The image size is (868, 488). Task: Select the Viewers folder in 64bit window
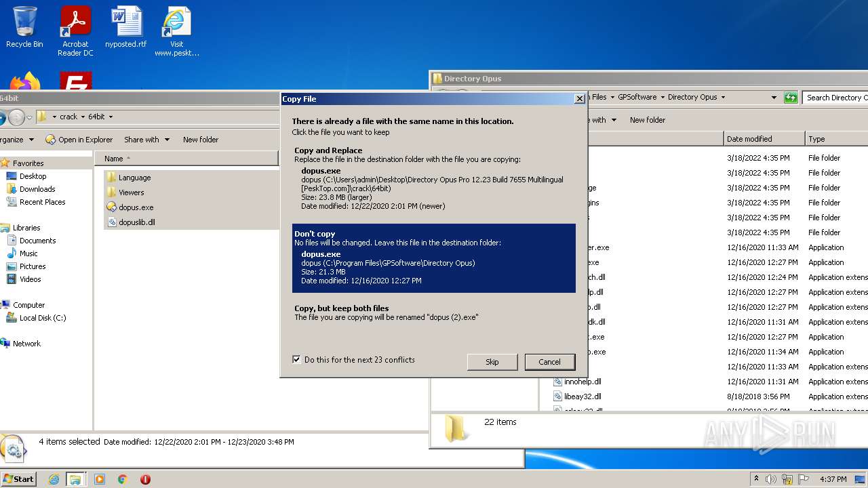131,192
